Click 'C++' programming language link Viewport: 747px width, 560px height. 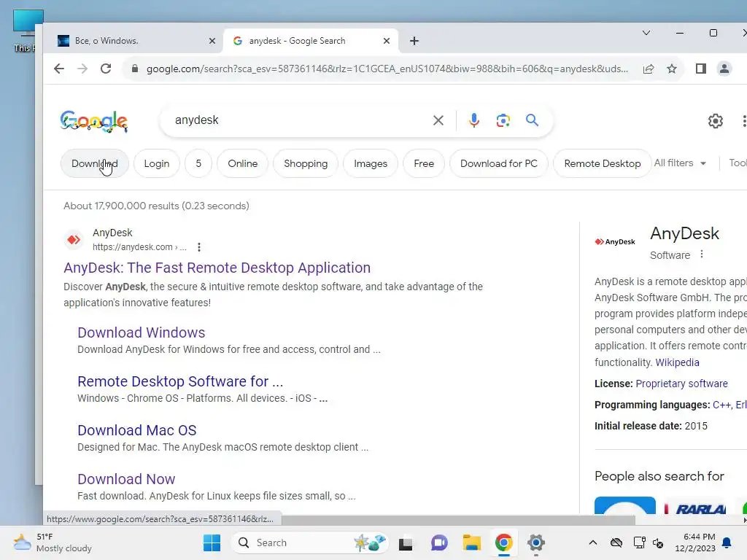721,405
